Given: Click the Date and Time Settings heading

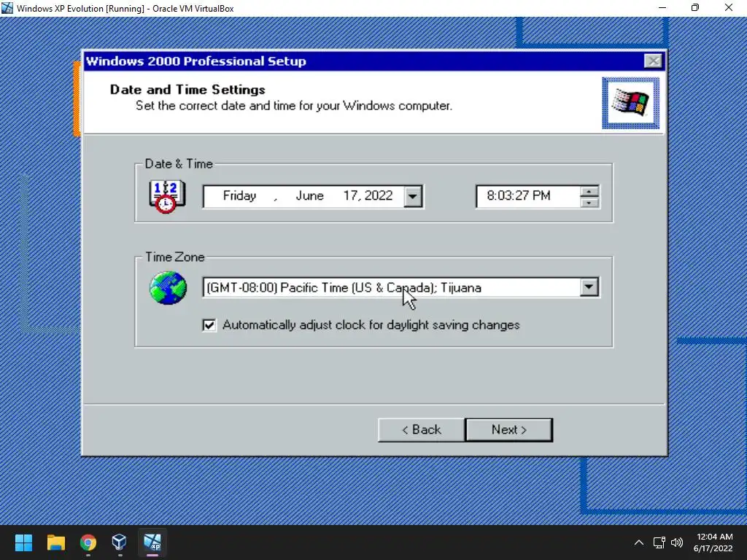Looking at the screenshot, I should point(187,90).
